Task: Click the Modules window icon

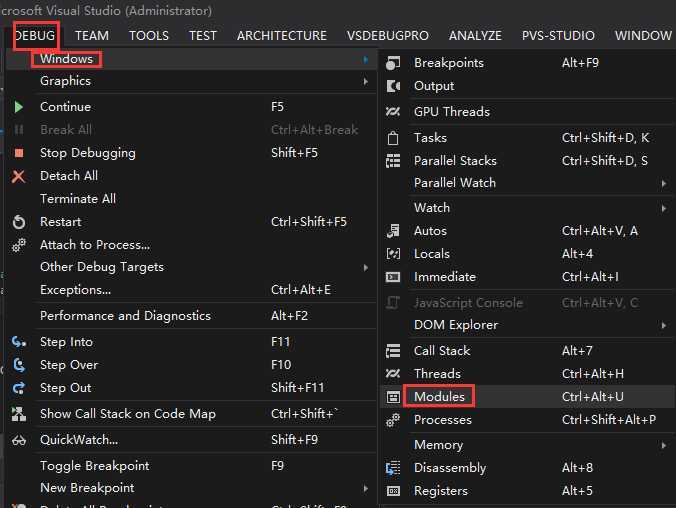Action: click(393, 397)
